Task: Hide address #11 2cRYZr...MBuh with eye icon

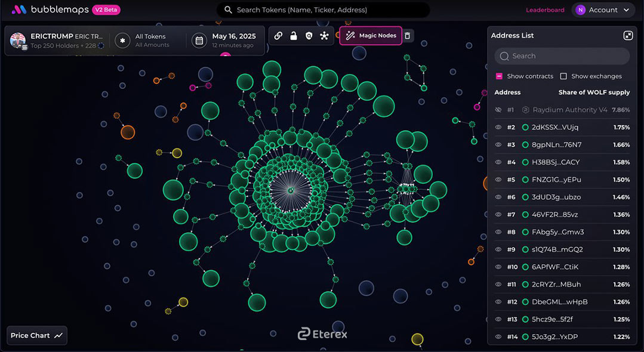Action: (498, 284)
